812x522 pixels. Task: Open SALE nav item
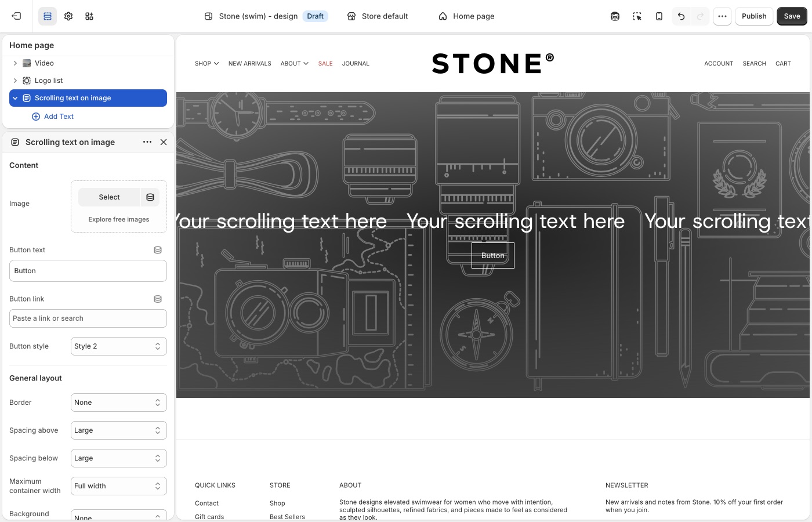(325, 64)
